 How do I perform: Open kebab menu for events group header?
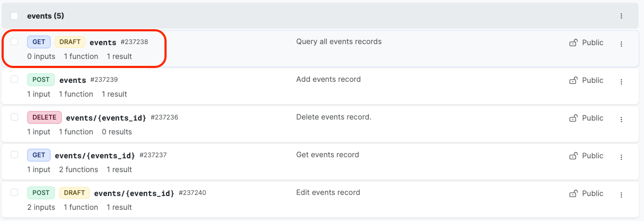[x=621, y=16]
